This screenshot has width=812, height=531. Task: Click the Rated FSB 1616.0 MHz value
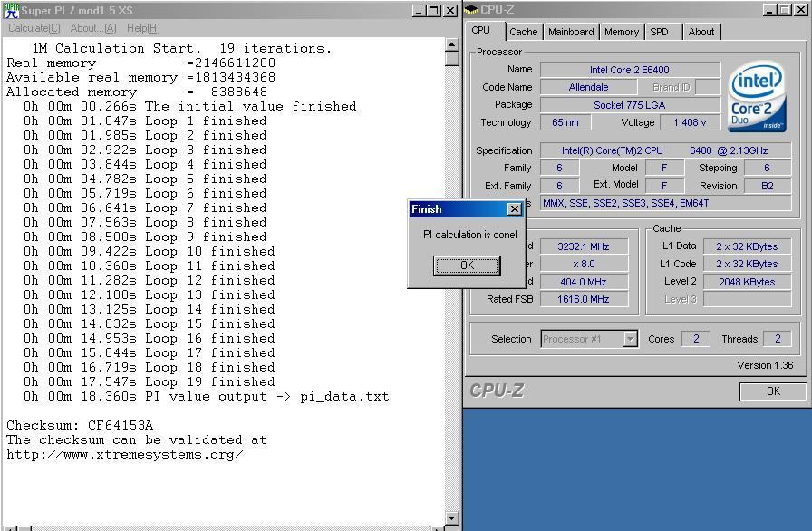(584, 299)
